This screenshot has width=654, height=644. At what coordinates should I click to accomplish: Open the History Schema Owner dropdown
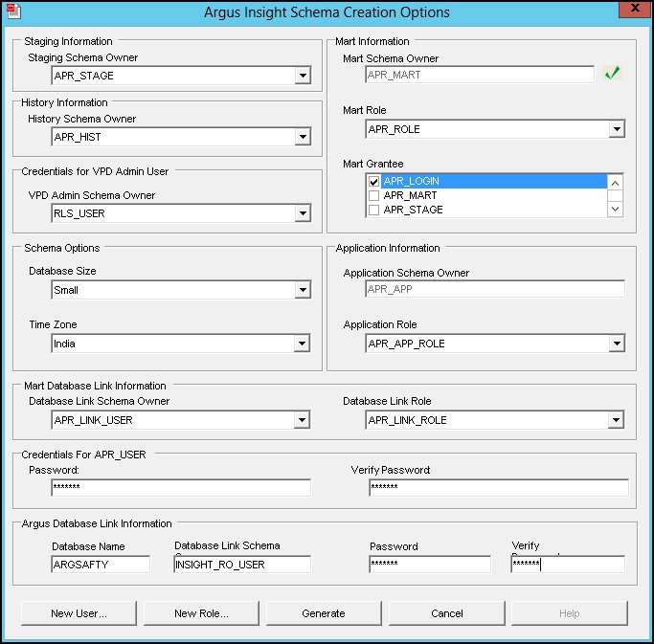tap(303, 137)
